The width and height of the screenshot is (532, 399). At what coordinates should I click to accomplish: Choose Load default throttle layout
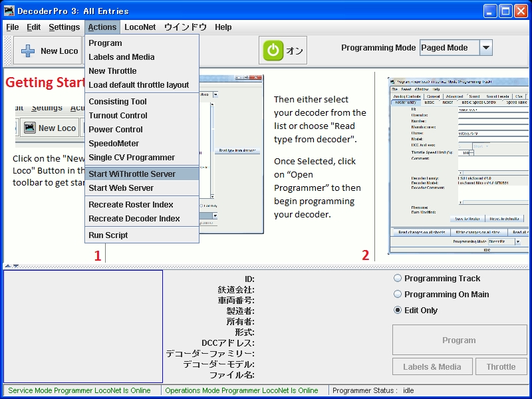[x=142, y=85]
